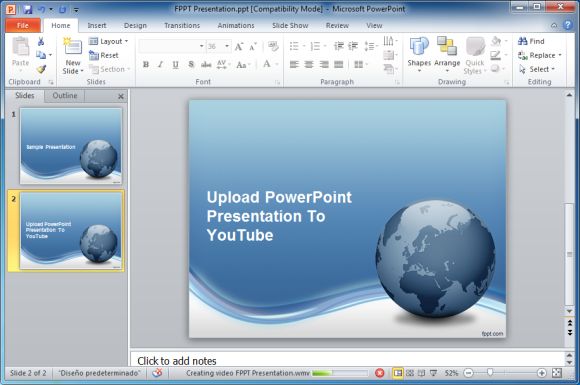Increase list indent level
This screenshot has height=385, width=580.
[353, 46]
